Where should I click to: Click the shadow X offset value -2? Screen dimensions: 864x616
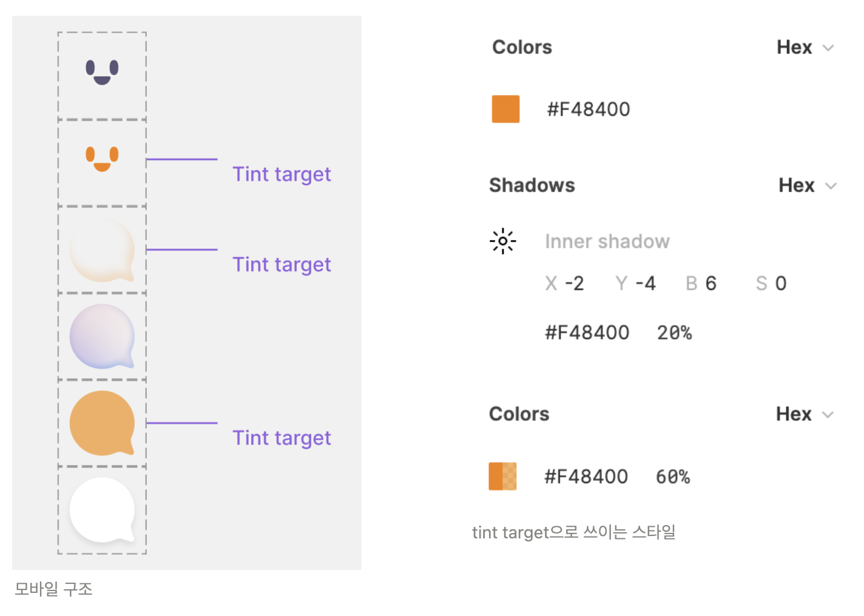coord(574,283)
